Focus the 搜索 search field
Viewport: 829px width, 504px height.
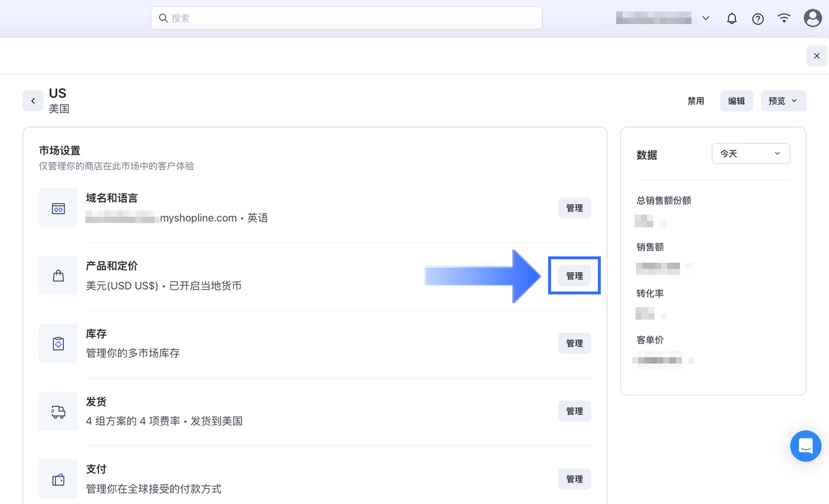[x=346, y=18]
